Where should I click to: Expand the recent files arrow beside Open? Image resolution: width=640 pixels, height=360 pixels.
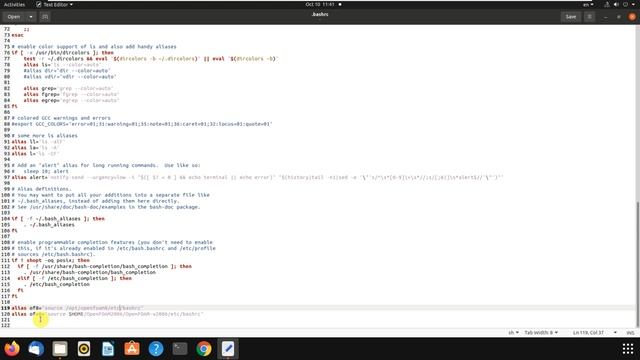[31, 17]
